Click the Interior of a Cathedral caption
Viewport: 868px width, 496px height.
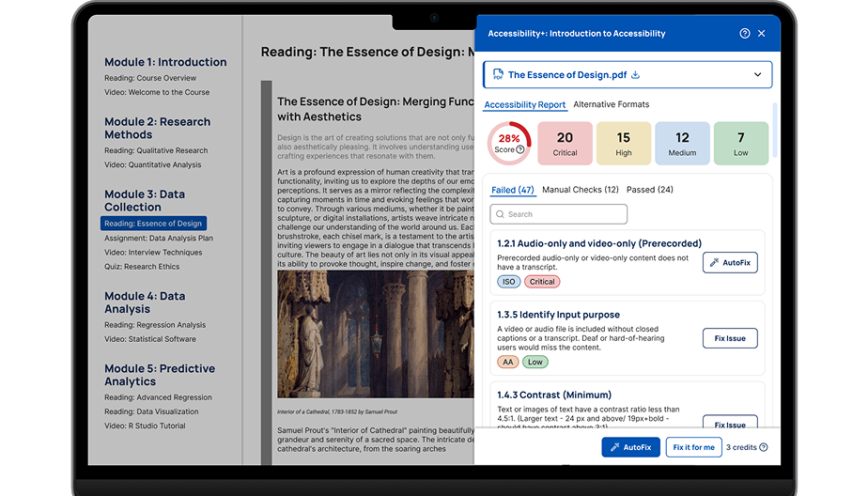[x=337, y=411]
